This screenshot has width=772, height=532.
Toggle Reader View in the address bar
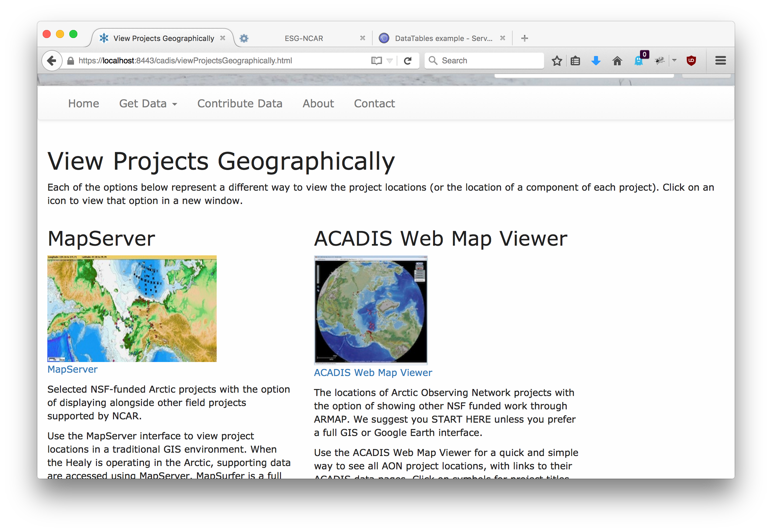coord(376,61)
